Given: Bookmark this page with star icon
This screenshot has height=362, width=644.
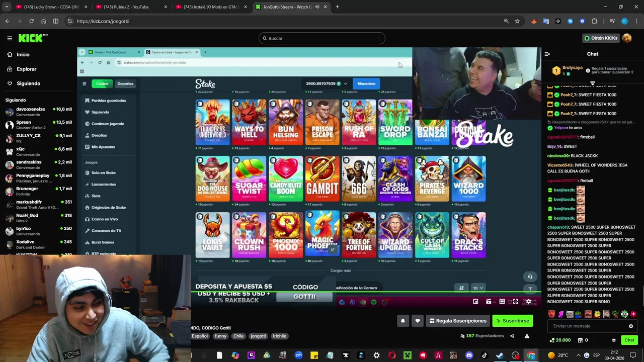Looking at the screenshot, I should (x=517, y=21).
